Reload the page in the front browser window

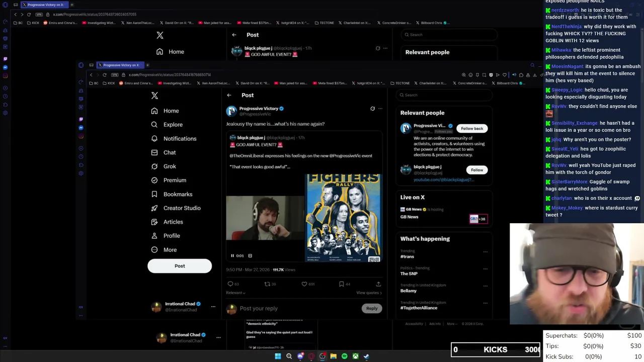(104, 75)
